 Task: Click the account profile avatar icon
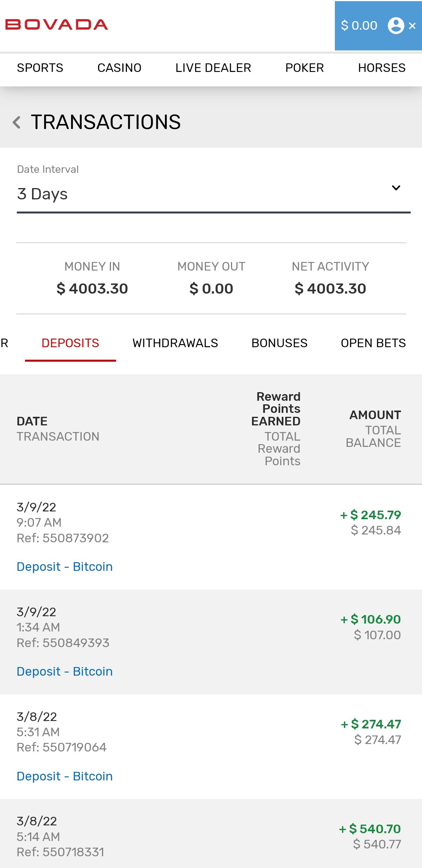[x=395, y=26]
